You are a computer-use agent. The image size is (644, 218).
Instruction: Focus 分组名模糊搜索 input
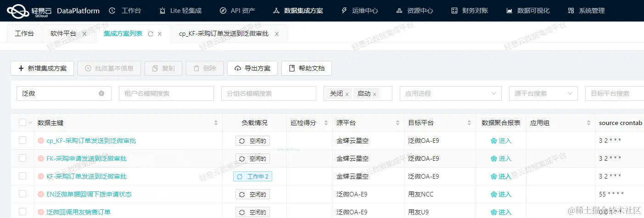point(269,93)
